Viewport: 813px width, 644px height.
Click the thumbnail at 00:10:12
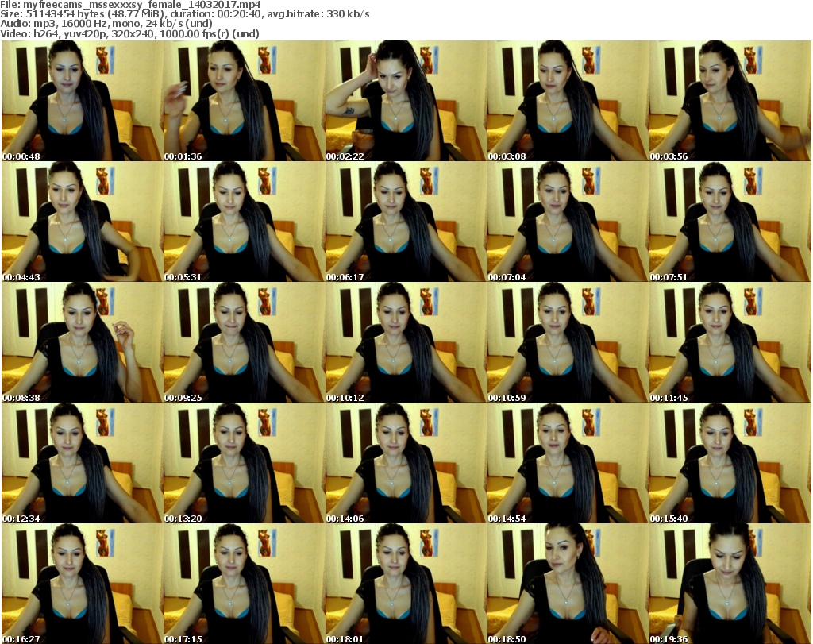point(406,342)
